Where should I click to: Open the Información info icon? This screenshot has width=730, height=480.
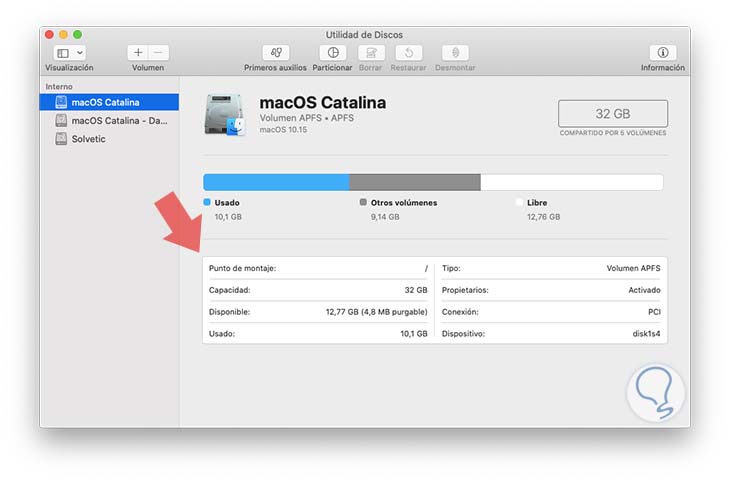(x=662, y=53)
